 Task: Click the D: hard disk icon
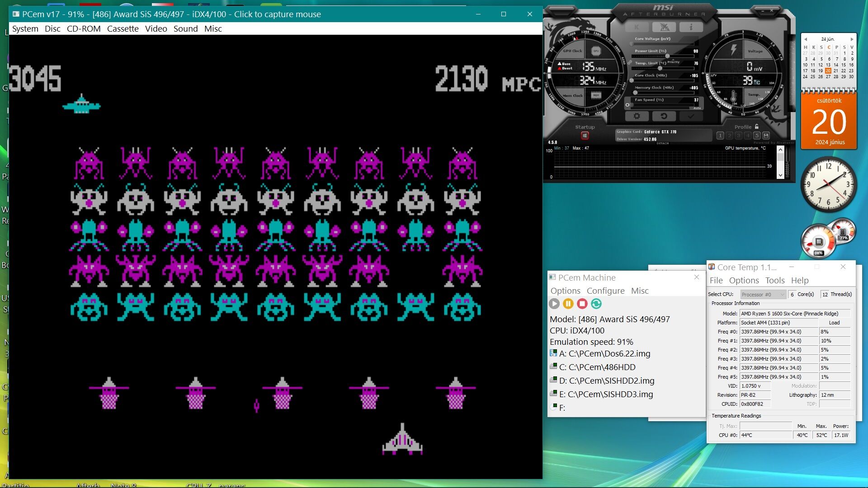click(553, 380)
